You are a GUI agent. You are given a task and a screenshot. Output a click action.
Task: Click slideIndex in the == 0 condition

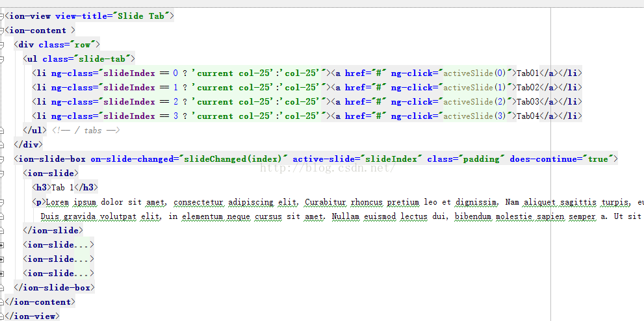point(129,73)
